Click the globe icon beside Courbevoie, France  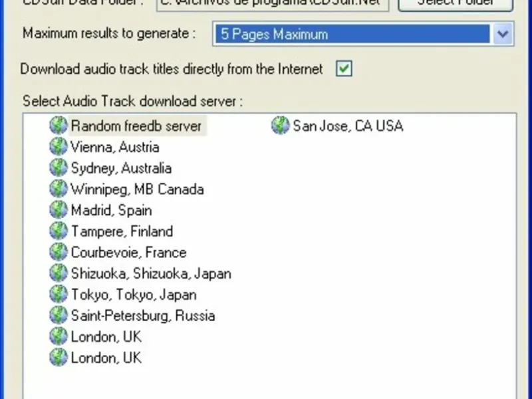pos(59,252)
